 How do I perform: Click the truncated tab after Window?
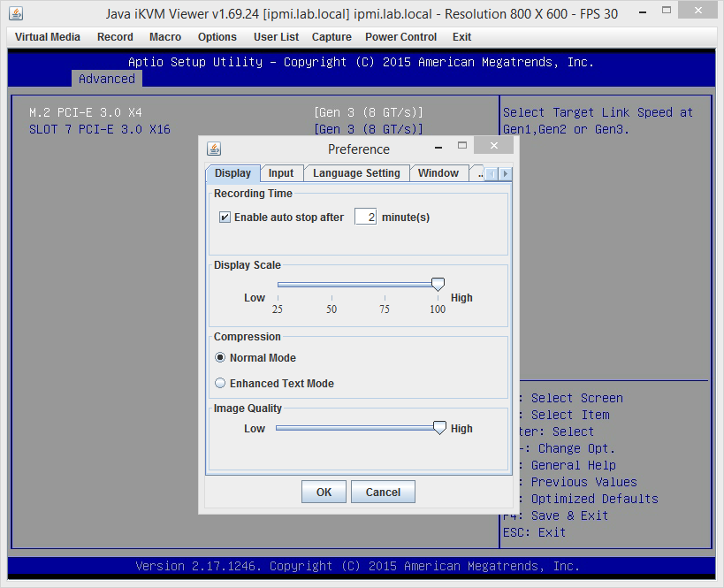pyautogui.click(x=477, y=173)
